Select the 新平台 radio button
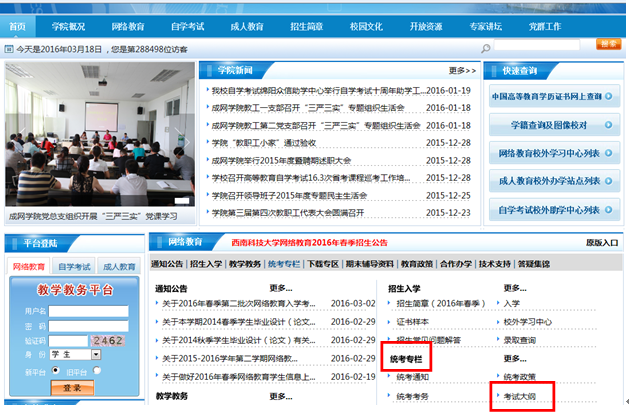 (x=54, y=370)
